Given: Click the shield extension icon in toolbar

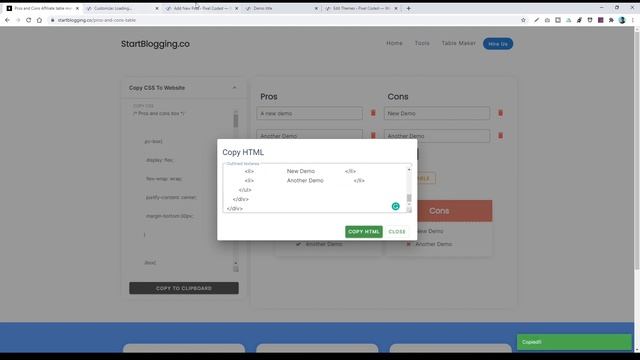Looking at the screenshot, I should coord(590,20).
